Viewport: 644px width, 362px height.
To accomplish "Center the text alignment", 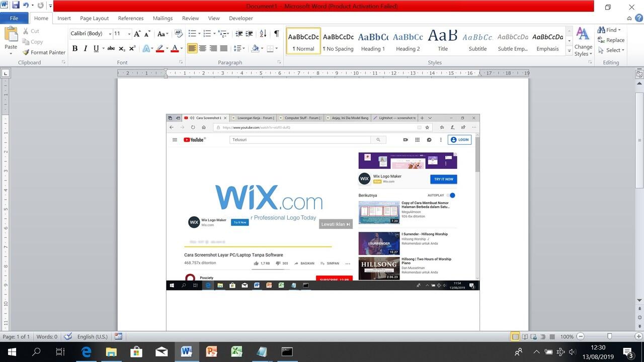I will tap(203, 48).
